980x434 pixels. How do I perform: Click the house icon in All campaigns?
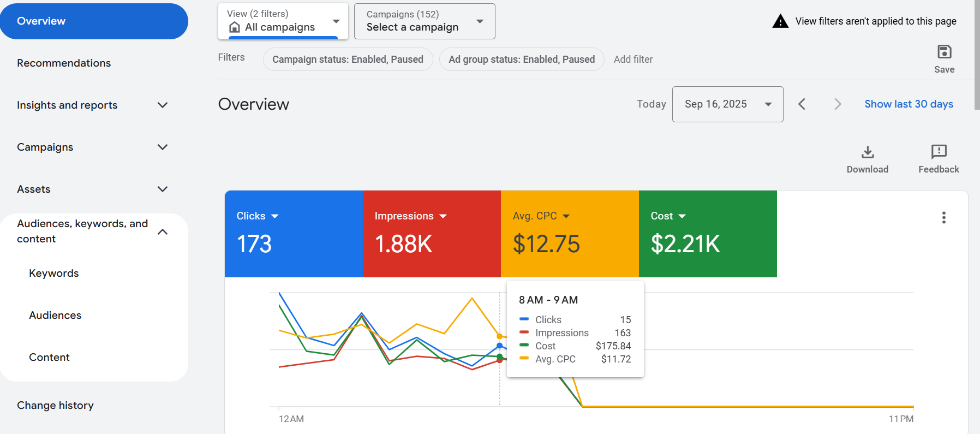click(x=235, y=27)
